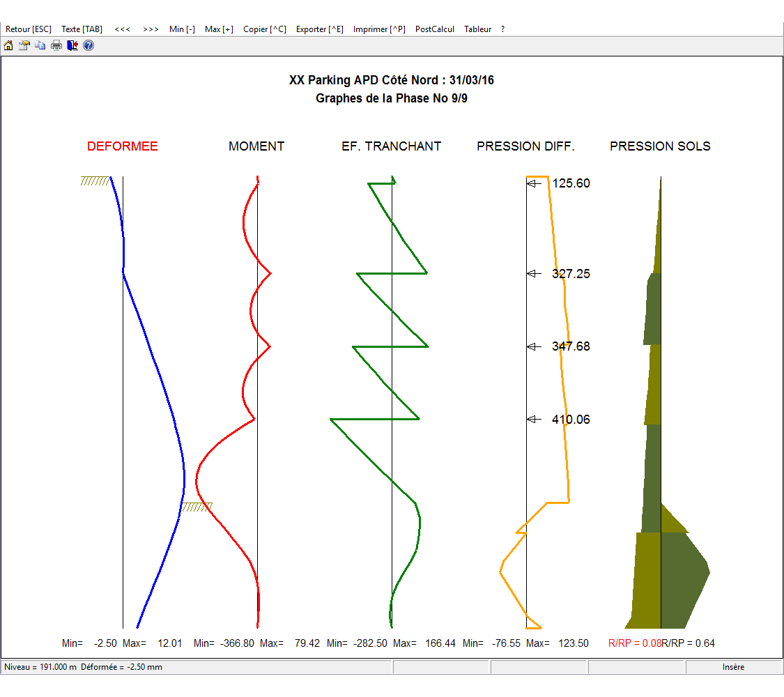Click the anchor force value 347.68
The width and height of the screenshot is (784, 697).
click(x=571, y=346)
